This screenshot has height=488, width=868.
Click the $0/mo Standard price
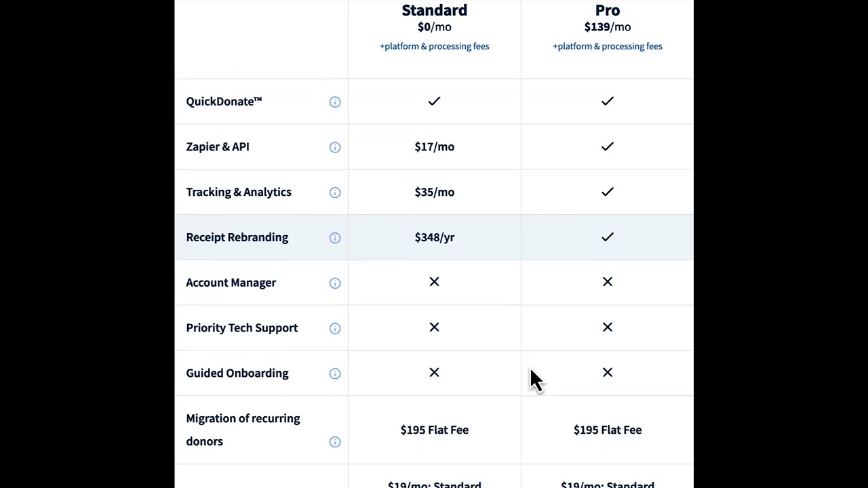click(x=434, y=27)
